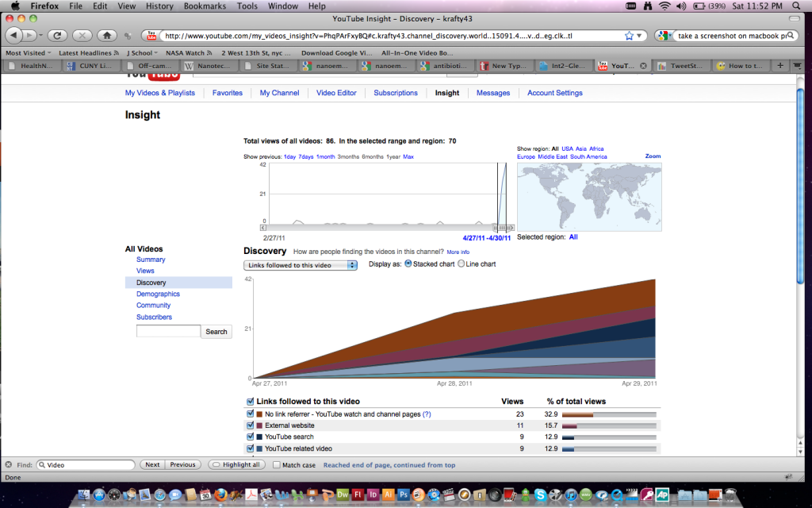812x508 pixels.
Task: Open the search engine selector dropdown
Action: point(665,36)
